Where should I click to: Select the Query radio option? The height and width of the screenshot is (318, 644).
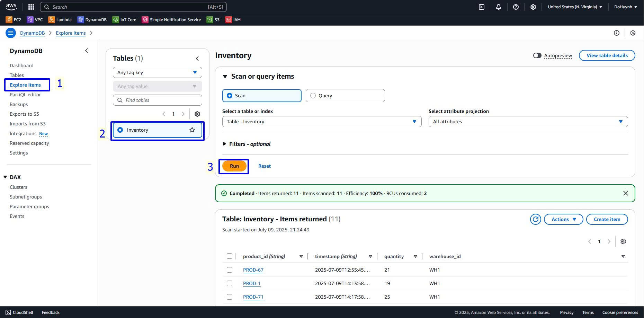[x=313, y=96]
